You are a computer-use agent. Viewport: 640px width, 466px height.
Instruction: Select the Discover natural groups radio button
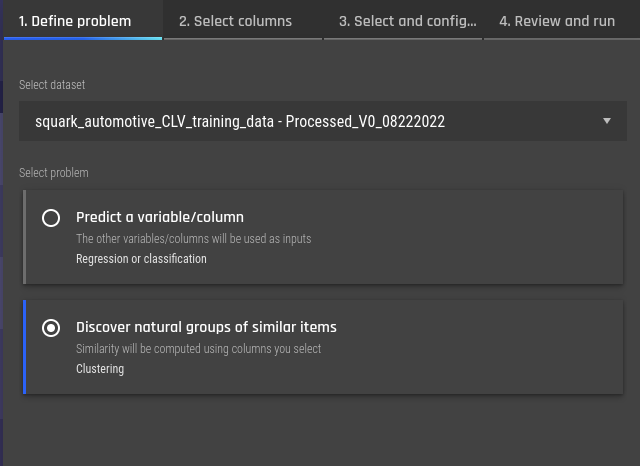pyautogui.click(x=51, y=328)
